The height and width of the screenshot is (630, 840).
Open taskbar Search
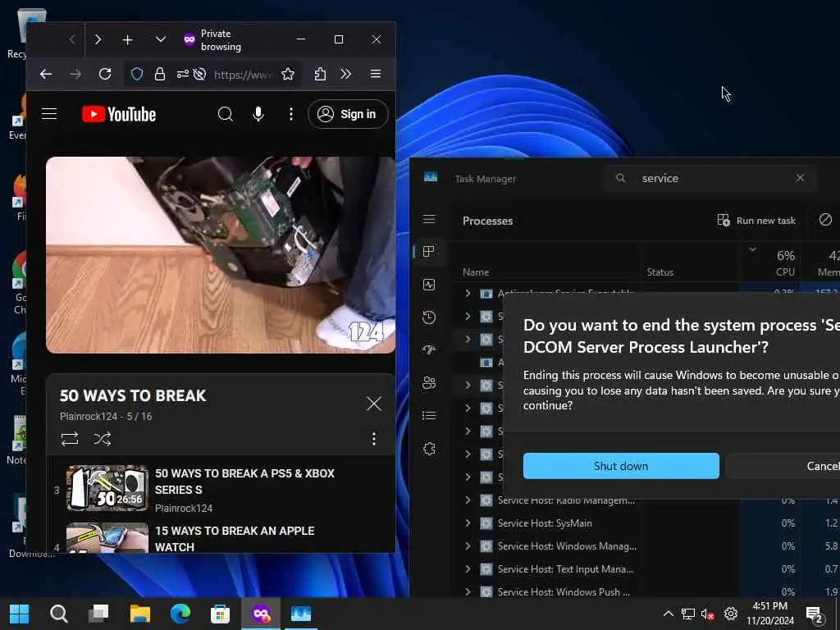click(59, 614)
